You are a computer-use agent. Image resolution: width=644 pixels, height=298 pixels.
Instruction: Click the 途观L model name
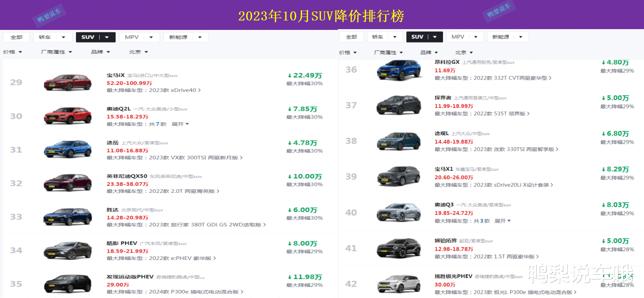[441, 133]
